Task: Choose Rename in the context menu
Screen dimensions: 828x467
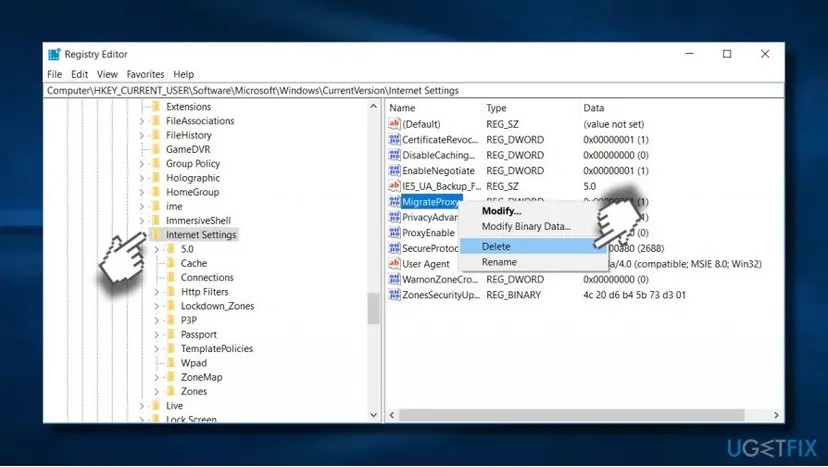Action: coord(532,262)
